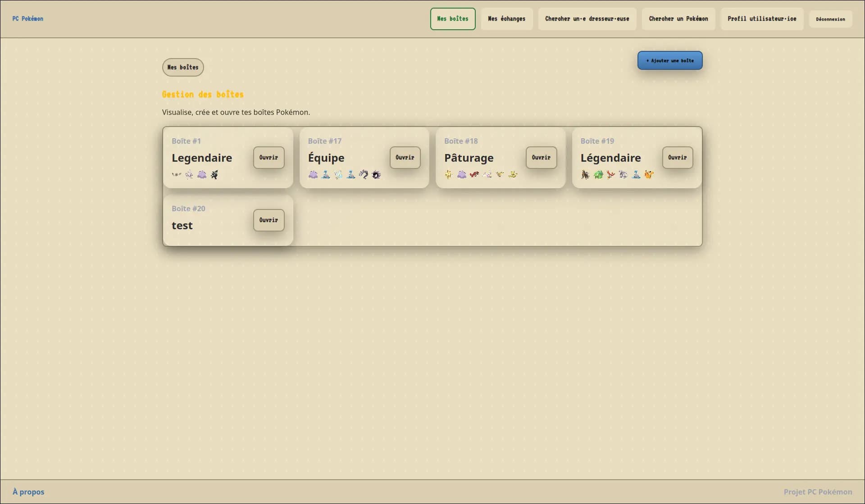Go to Mes échanges tab
The height and width of the screenshot is (504, 865).
point(506,19)
